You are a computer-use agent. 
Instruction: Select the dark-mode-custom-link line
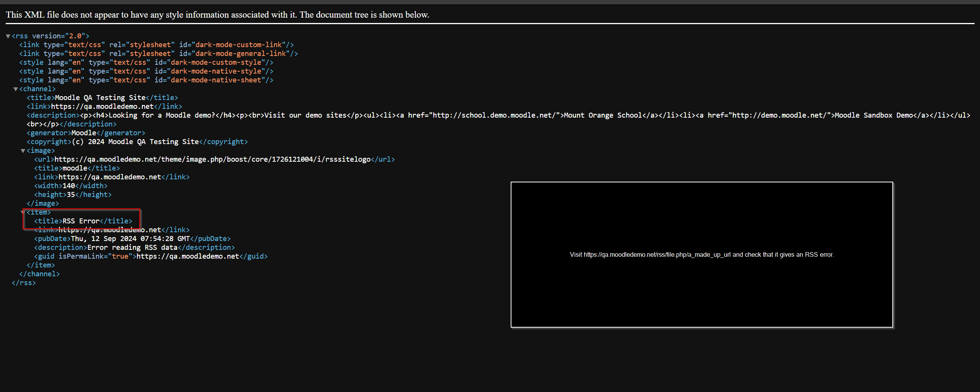tap(157, 45)
